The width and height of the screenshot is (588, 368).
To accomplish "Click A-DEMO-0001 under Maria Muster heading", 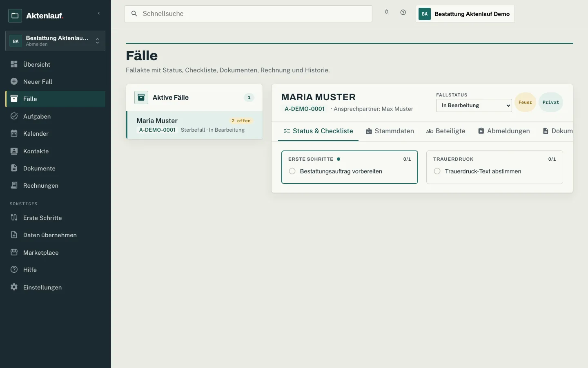I will [305, 109].
